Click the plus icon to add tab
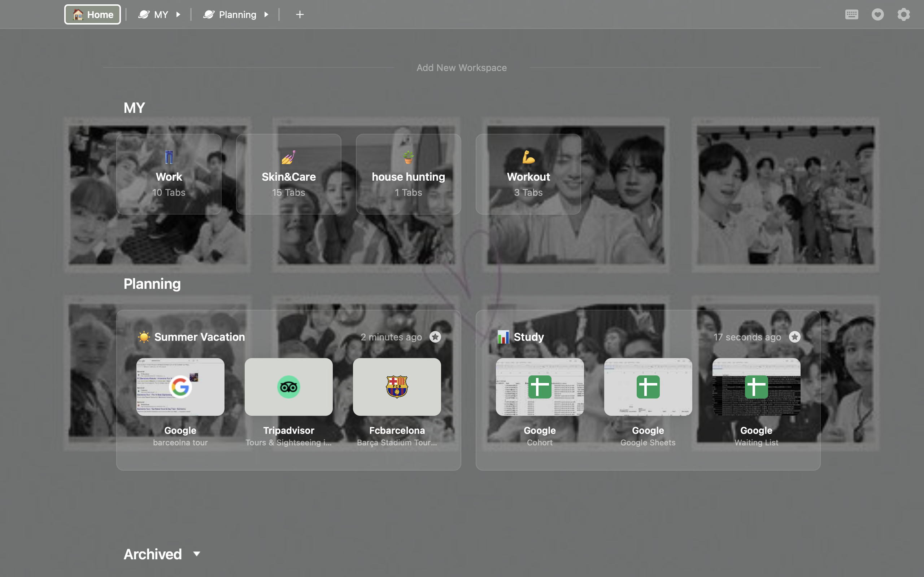The image size is (924, 577). tap(300, 14)
